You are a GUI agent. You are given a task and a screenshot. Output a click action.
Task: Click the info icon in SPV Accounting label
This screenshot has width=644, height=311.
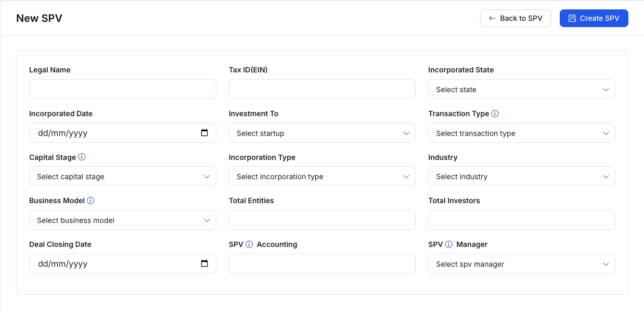[249, 244]
